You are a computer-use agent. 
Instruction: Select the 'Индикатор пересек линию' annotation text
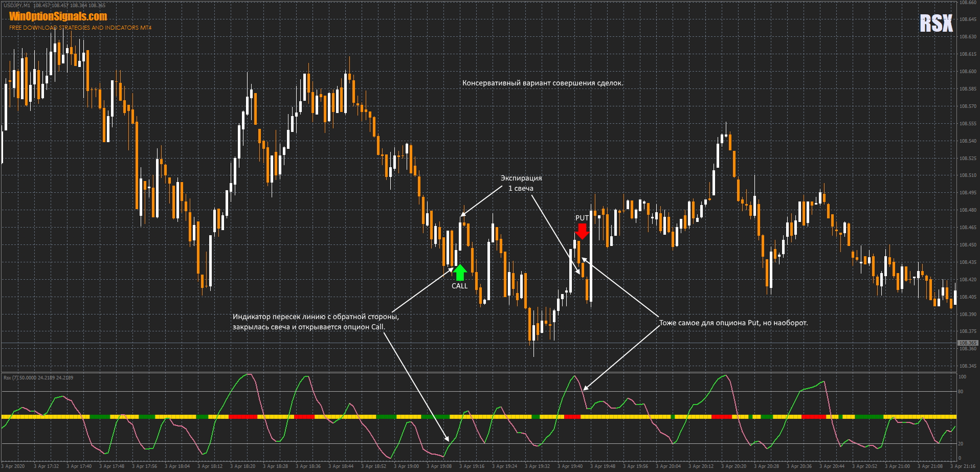pyautogui.click(x=315, y=322)
